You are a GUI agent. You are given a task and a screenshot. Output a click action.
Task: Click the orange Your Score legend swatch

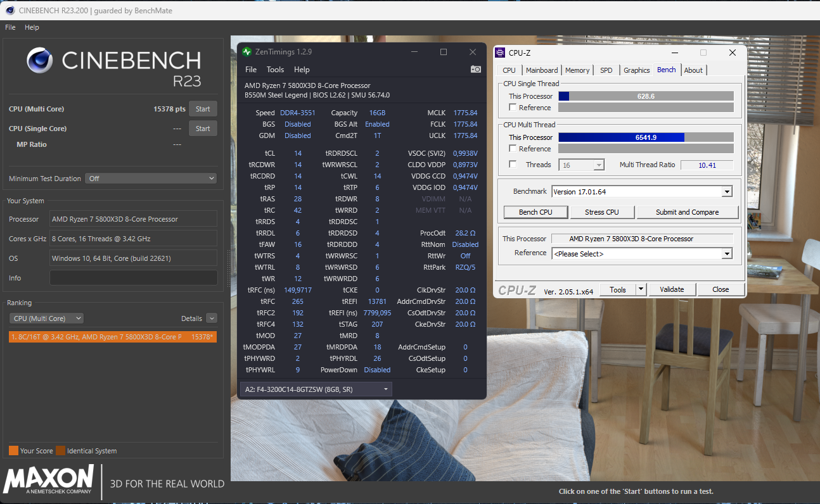coord(13,451)
